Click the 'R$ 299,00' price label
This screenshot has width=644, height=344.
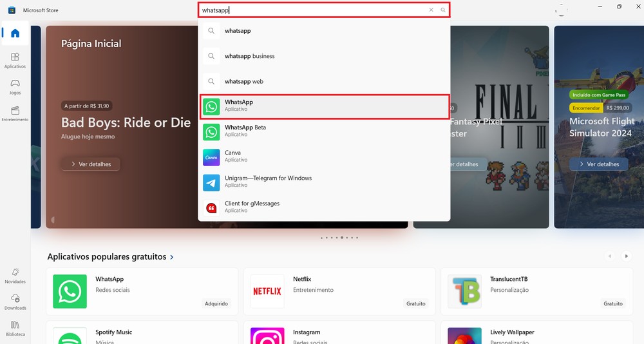[618, 108]
